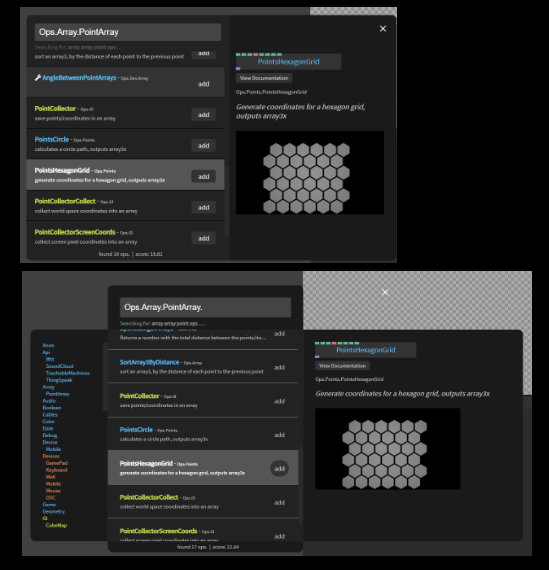Close the lower op search dialog

pyautogui.click(x=385, y=292)
